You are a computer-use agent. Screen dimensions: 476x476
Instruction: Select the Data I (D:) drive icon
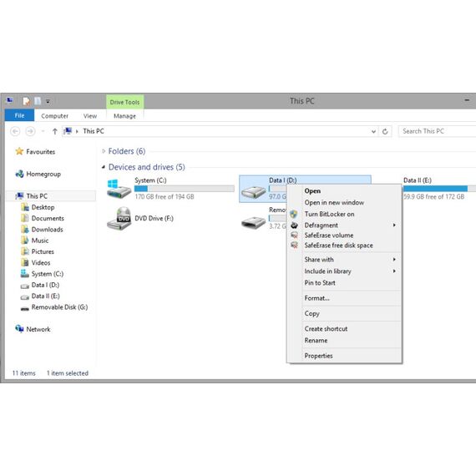tap(254, 191)
